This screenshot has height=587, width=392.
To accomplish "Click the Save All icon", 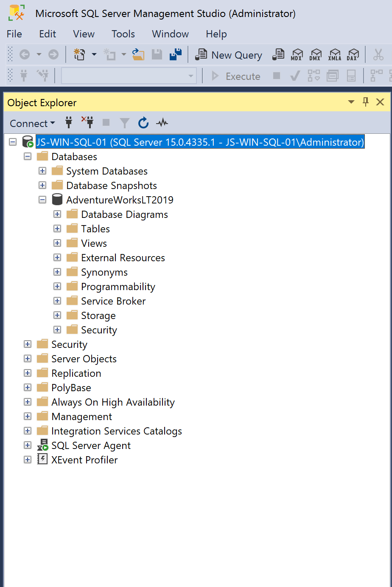I will [176, 54].
